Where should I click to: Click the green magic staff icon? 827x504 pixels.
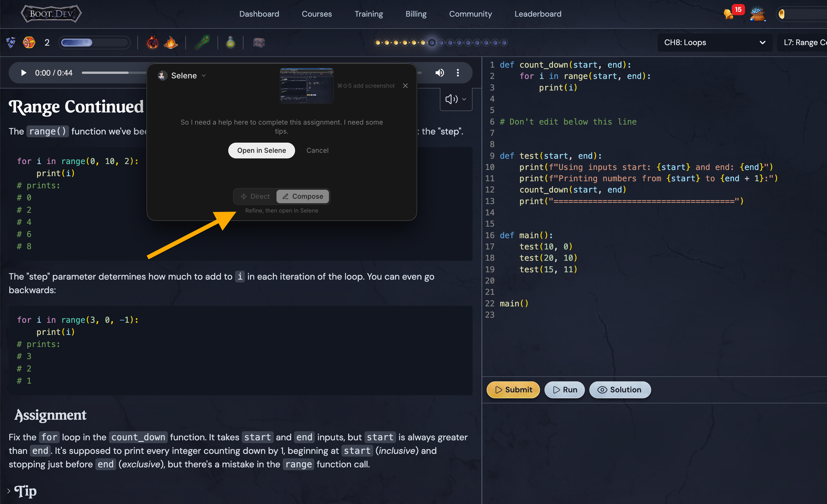202,42
